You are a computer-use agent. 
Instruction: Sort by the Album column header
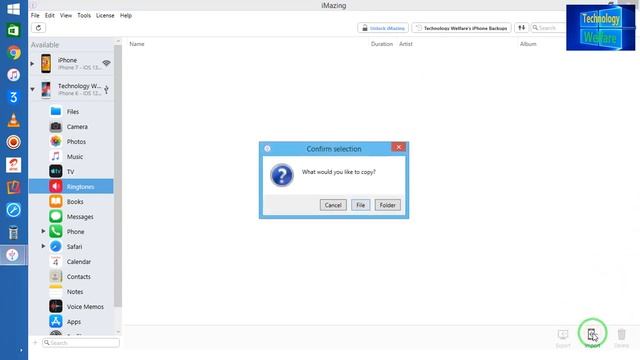coord(528,44)
